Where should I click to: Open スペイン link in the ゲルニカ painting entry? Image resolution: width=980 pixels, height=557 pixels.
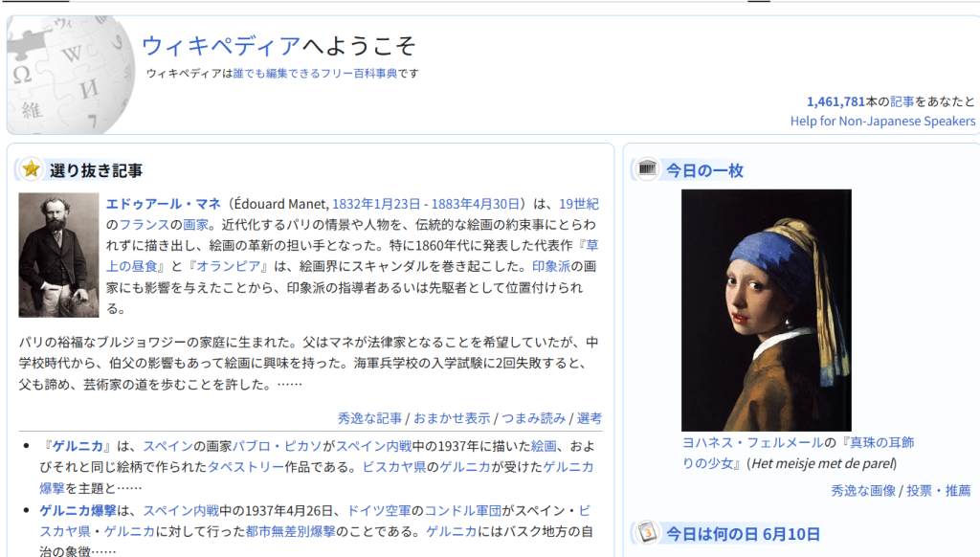coord(168,446)
